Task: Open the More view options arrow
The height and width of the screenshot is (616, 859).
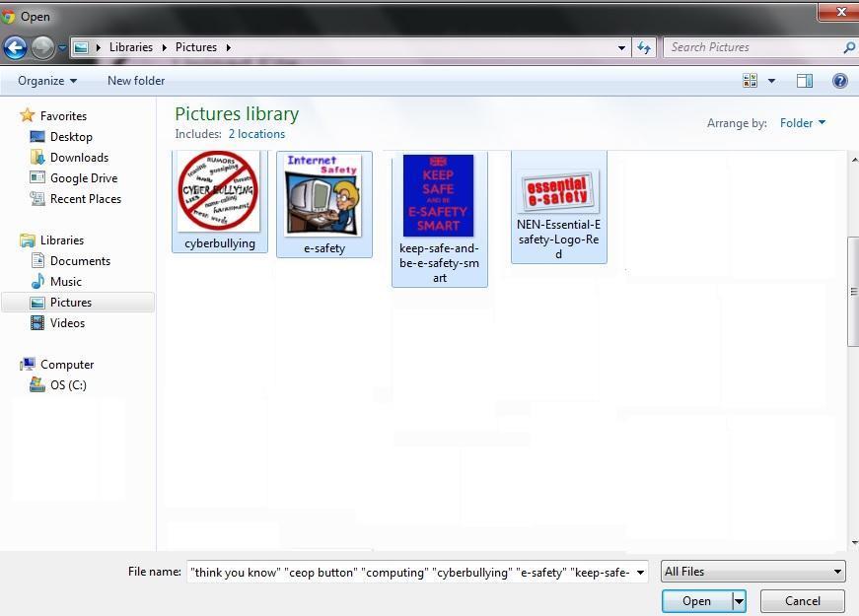Action: click(771, 81)
